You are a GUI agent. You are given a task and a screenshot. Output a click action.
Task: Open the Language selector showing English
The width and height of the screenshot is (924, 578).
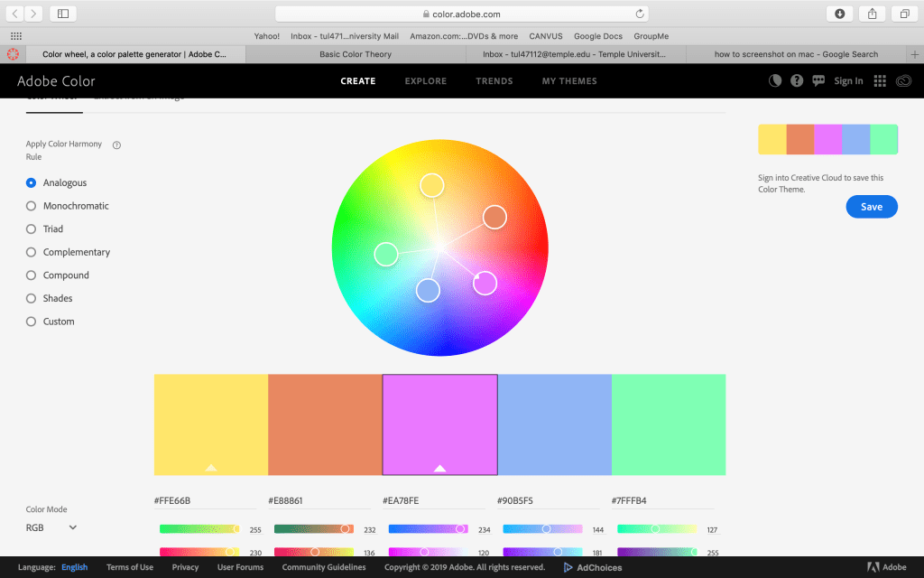pyautogui.click(x=74, y=567)
